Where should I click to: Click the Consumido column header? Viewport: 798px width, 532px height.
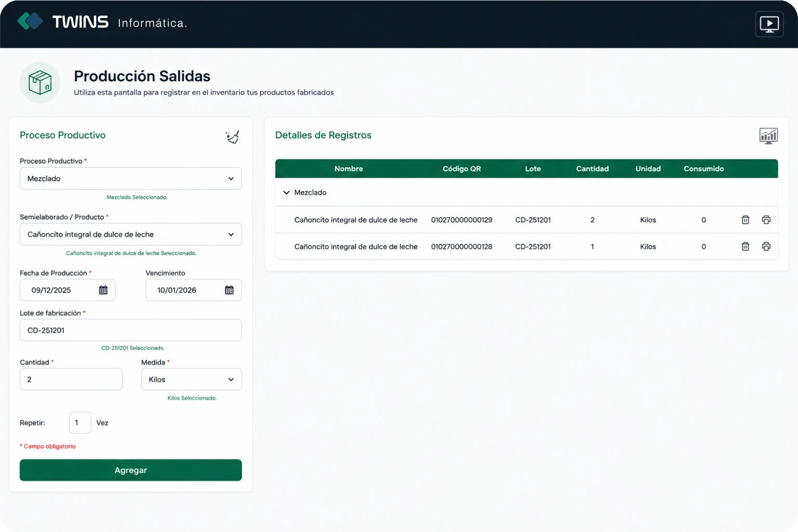coord(703,169)
